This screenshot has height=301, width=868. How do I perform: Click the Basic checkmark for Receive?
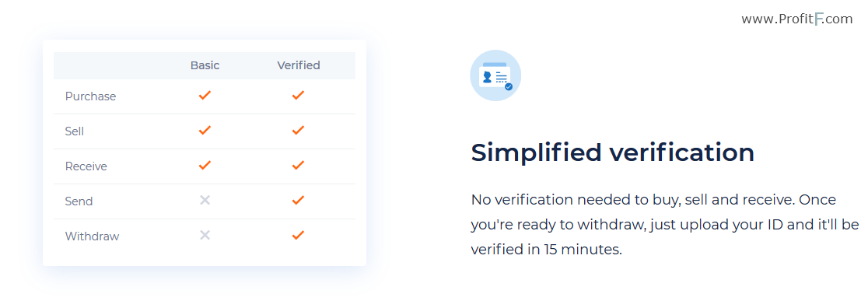[x=205, y=165]
